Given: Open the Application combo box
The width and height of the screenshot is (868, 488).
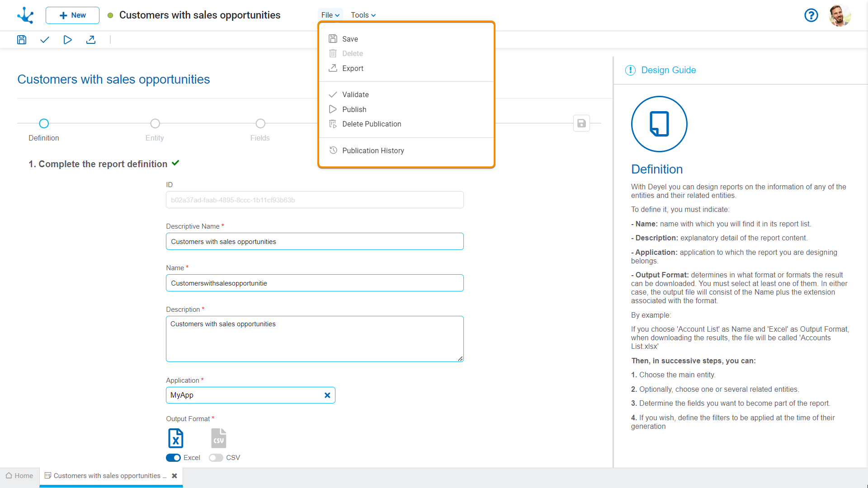Looking at the screenshot, I should click(x=244, y=395).
